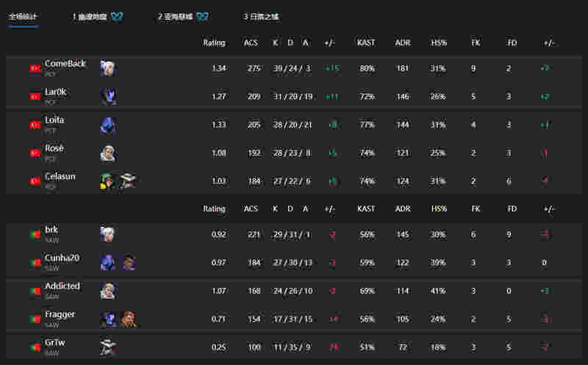Switch to the map 1 tab
588x365 pixels.
coord(98,17)
